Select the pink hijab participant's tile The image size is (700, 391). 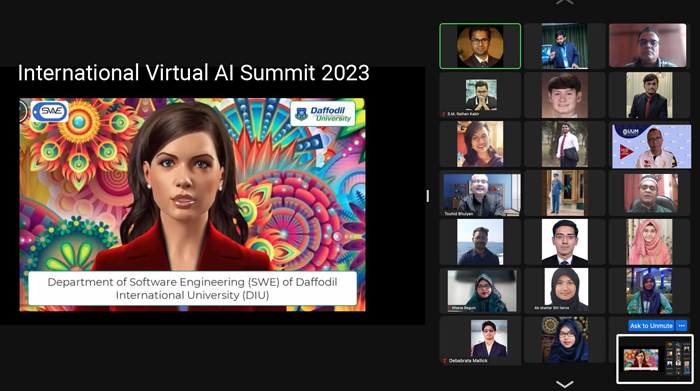[x=650, y=241]
